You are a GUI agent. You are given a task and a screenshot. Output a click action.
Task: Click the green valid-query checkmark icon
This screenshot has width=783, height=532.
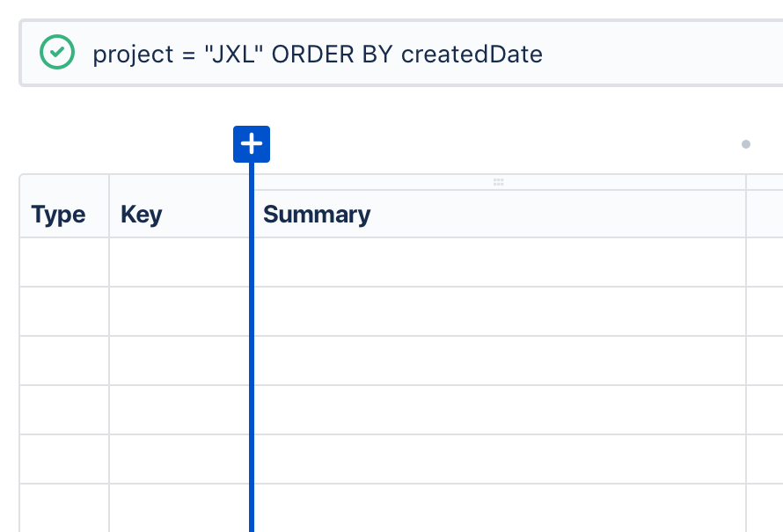57,52
